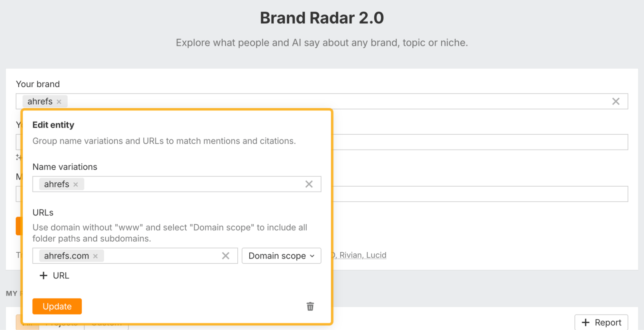Clear the URLs input with X
644x330 pixels.
[x=226, y=256]
